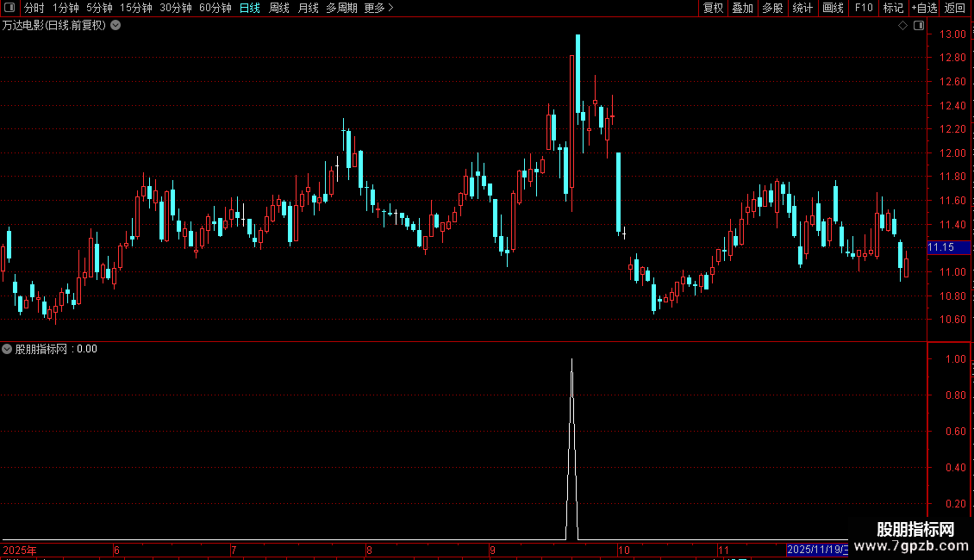Screen dimensions: 974x560
Task: Expand the 更多 periods menu
Action: click(379, 8)
